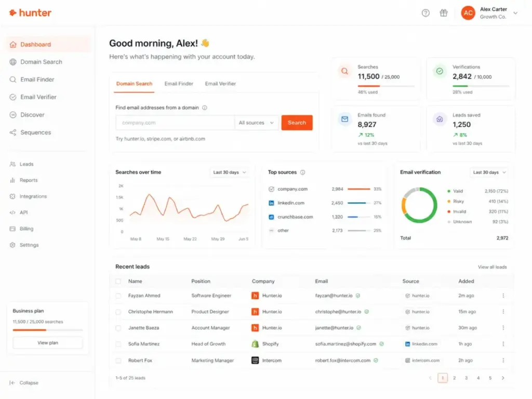Toggle the select-all leads checkbox
Viewport: 532px width, 399px height.
coord(118,281)
